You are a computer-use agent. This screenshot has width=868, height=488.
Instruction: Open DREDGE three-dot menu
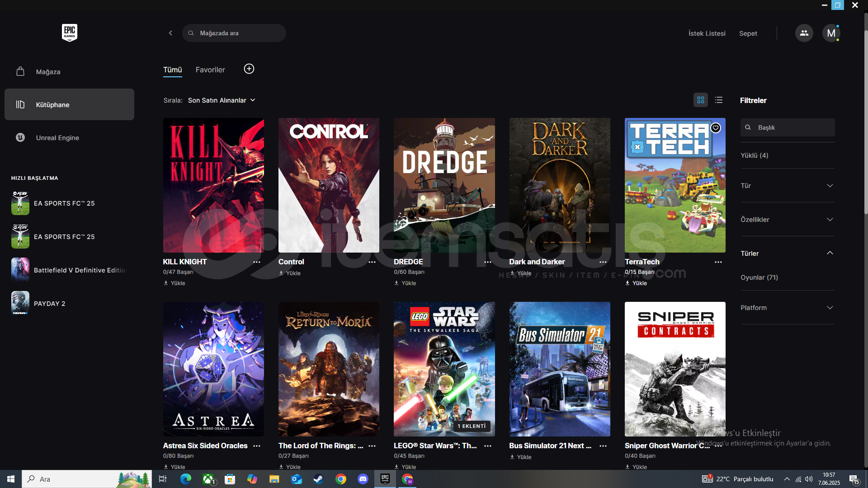[488, 262]
